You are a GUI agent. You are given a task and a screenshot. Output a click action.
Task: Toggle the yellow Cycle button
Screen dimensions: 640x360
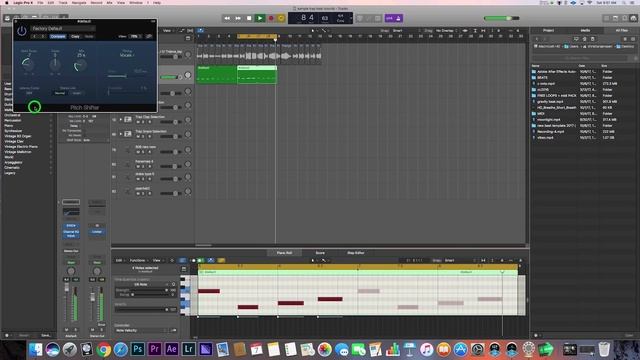(281, 18)
